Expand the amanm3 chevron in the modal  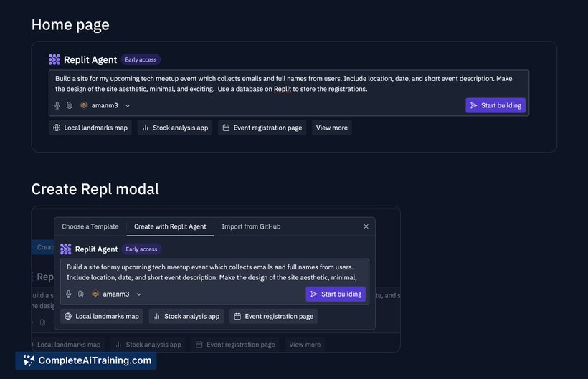139,294
